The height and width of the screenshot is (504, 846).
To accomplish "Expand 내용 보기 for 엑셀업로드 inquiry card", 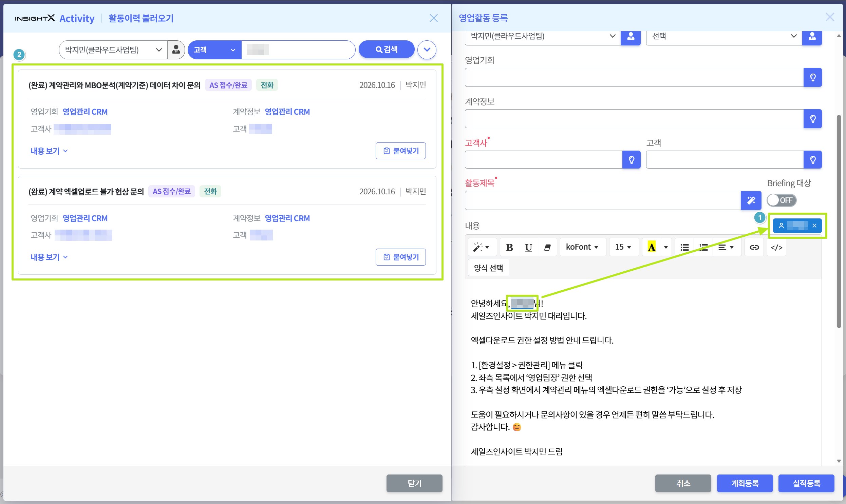I will click(x=49, y=257).
